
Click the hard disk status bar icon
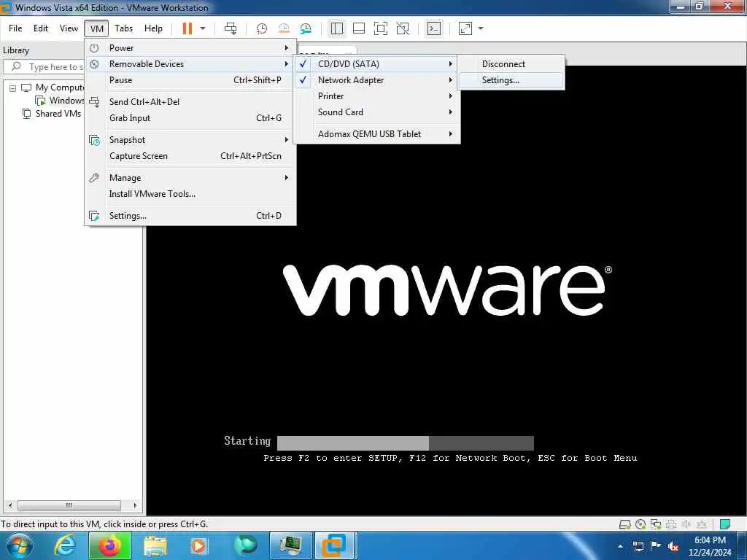(x=625, y=524)
